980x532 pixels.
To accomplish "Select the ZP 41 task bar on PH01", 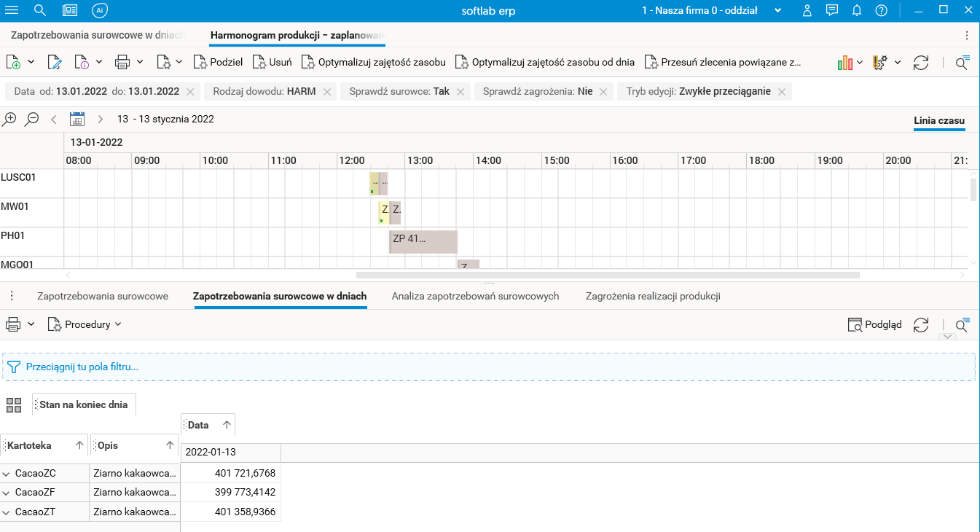I will (x=423, y=242).
